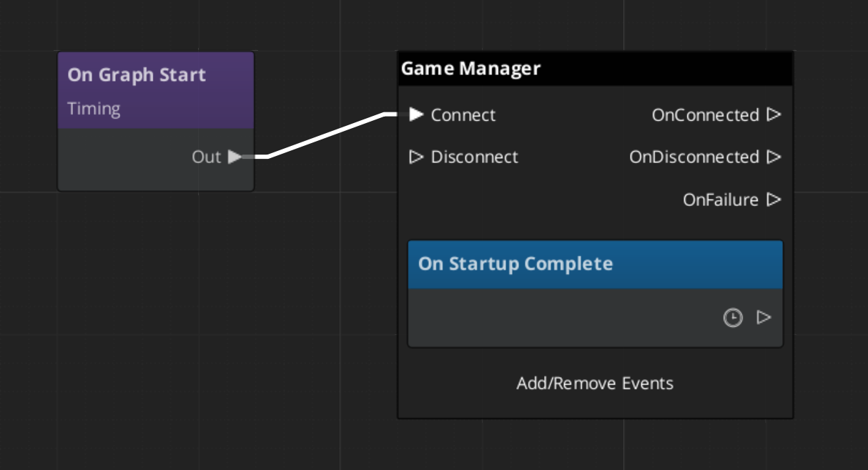Click the clock icon in On Startup Complete

[733, 318]
